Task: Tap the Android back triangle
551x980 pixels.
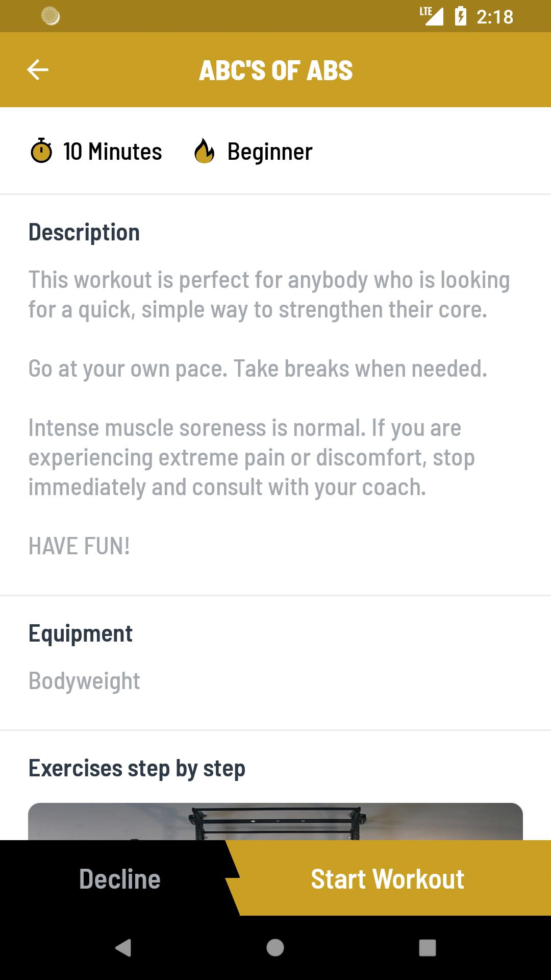Action: click(x=123, y=948)
